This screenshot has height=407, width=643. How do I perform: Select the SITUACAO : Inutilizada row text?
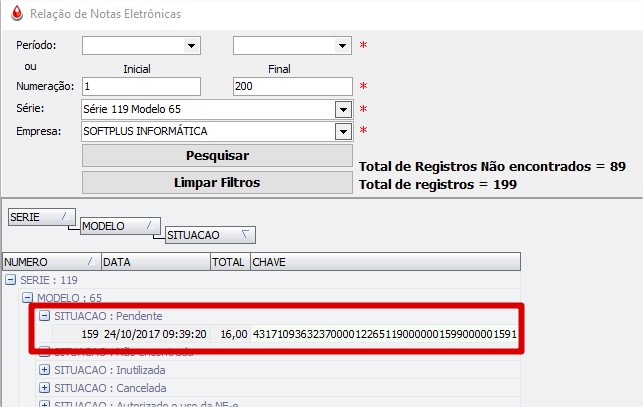[x=110, y=370]
